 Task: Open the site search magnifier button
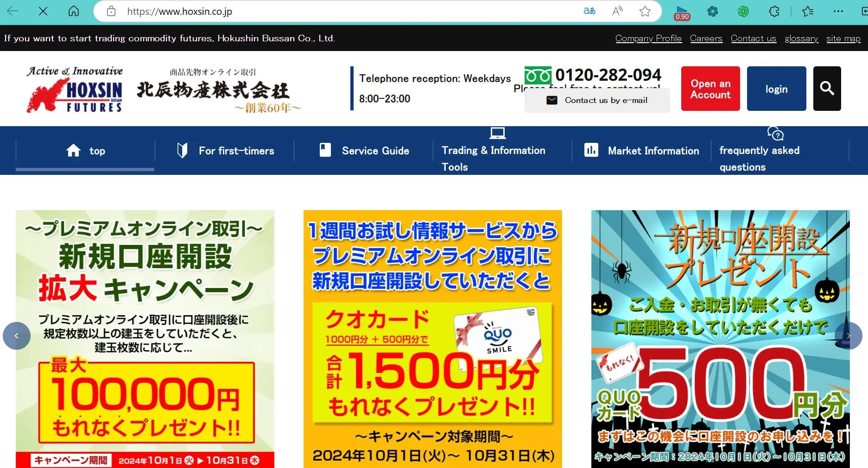(827, 89)
